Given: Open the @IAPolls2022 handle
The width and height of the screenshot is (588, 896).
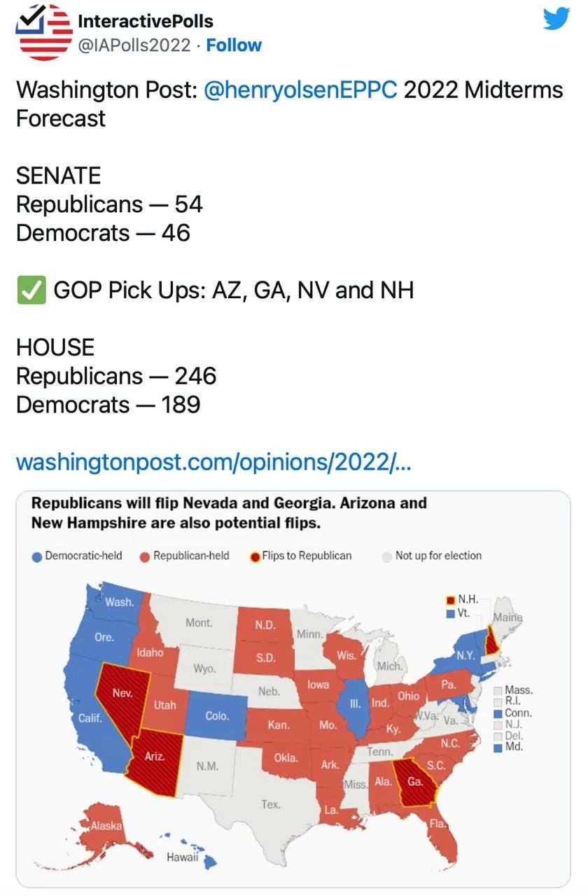Looking at the screenshot, I should point(134,45).
